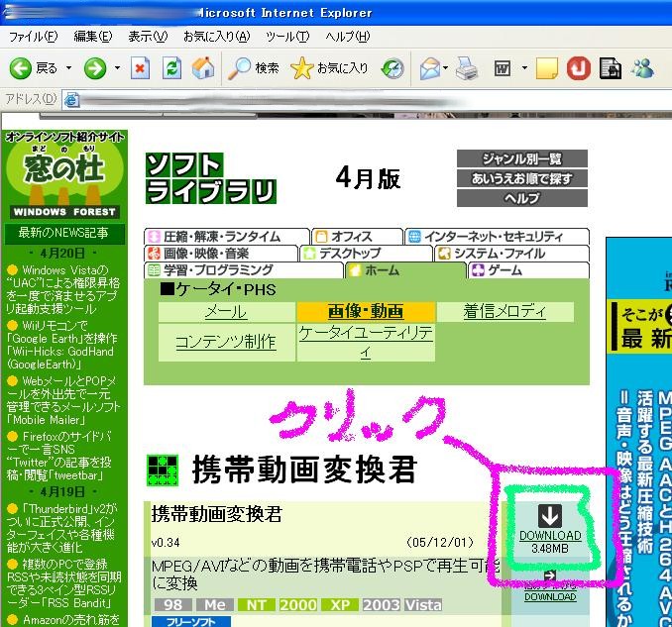672x627 pixels.
Task: Open the 着信メロディ subcategory link
Action: [504, 311]
